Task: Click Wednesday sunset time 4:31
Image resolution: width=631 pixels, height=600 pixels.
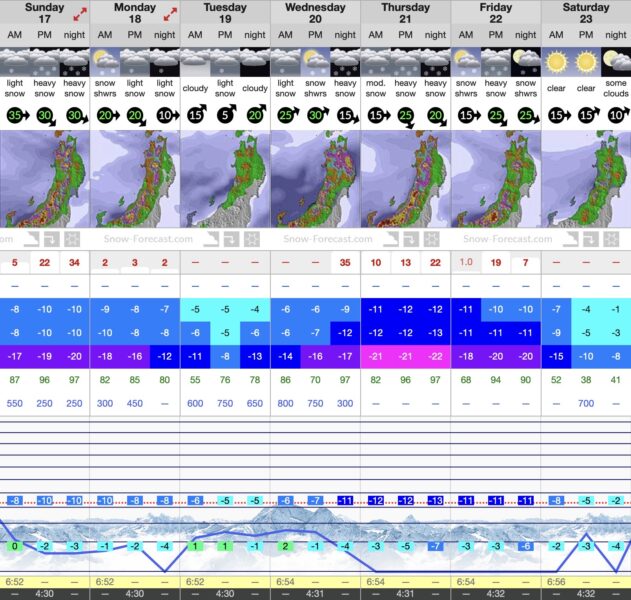Action: [315, 594]
